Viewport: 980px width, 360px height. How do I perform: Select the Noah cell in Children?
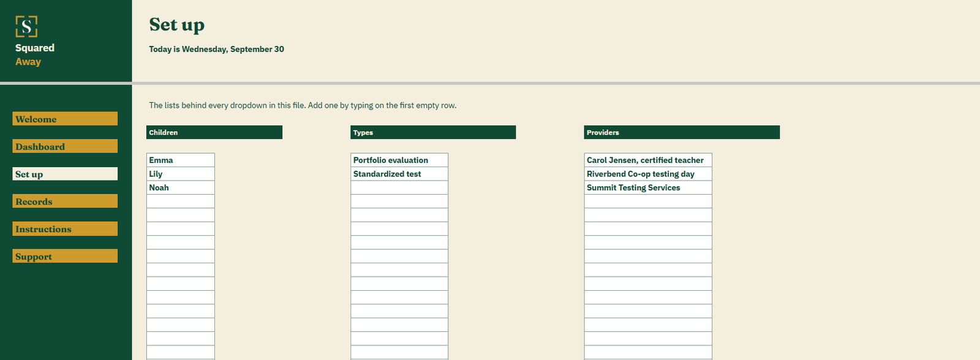click(x=181, y=187)
